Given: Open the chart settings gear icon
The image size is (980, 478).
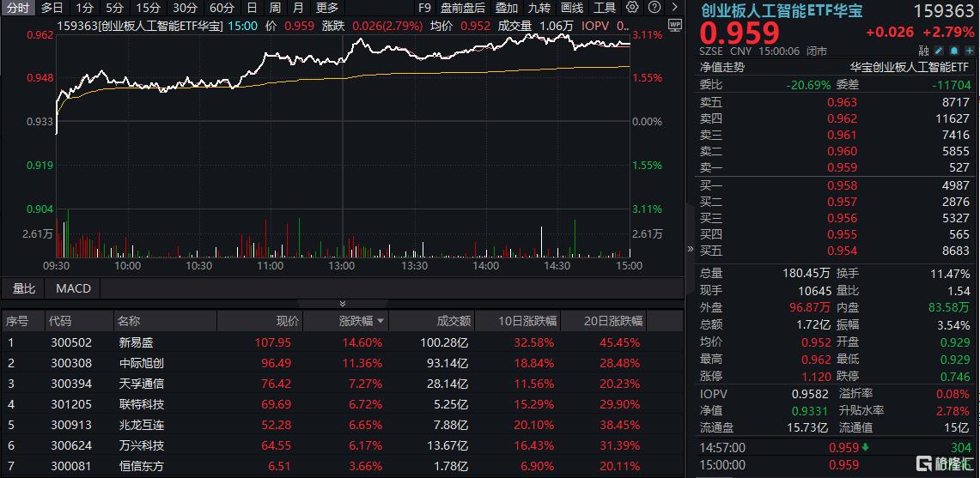Looking at the screenshot, I should click(x=632, y=8).
